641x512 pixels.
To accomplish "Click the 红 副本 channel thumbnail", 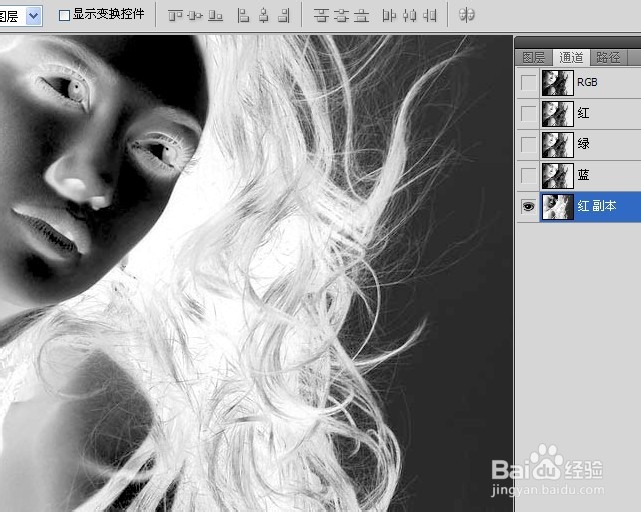I will coord(558,207).
